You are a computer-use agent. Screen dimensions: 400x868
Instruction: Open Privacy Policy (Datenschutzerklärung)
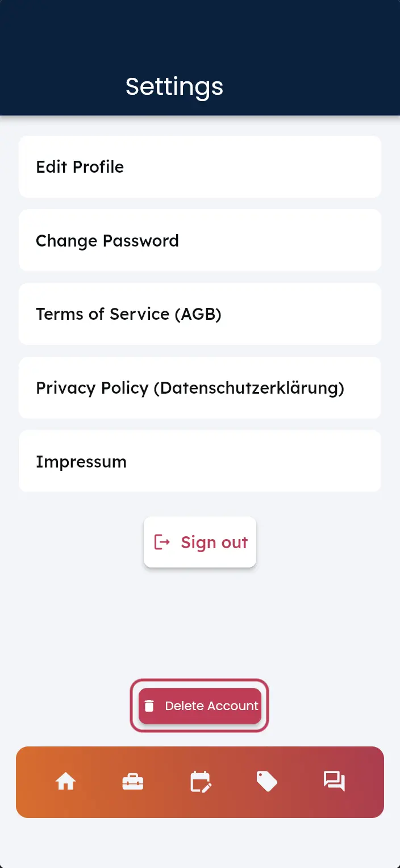200,387
